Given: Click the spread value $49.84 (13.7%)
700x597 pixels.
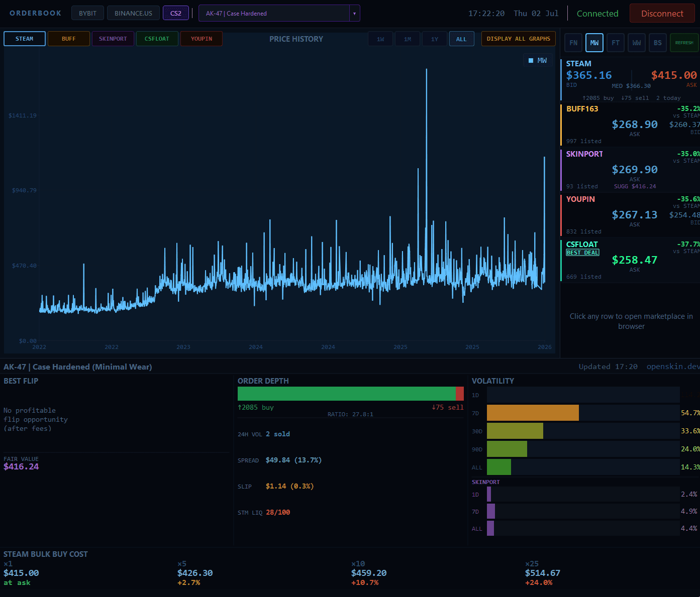Looking at the screenshot, I should coord(293,460).
